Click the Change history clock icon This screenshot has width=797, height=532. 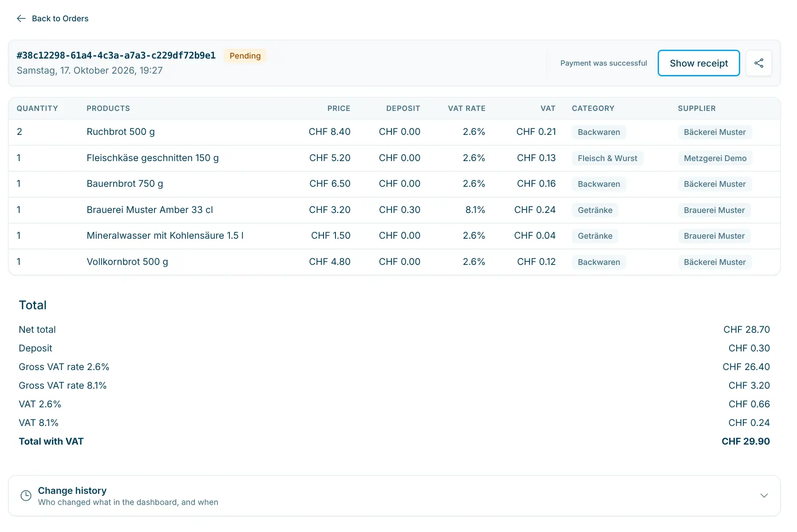pos(26,496)
